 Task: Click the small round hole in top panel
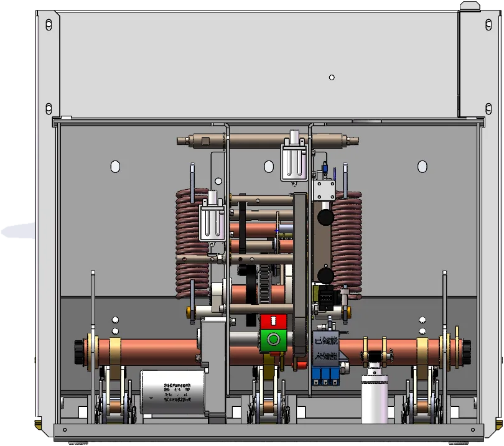tap(332, 77)
